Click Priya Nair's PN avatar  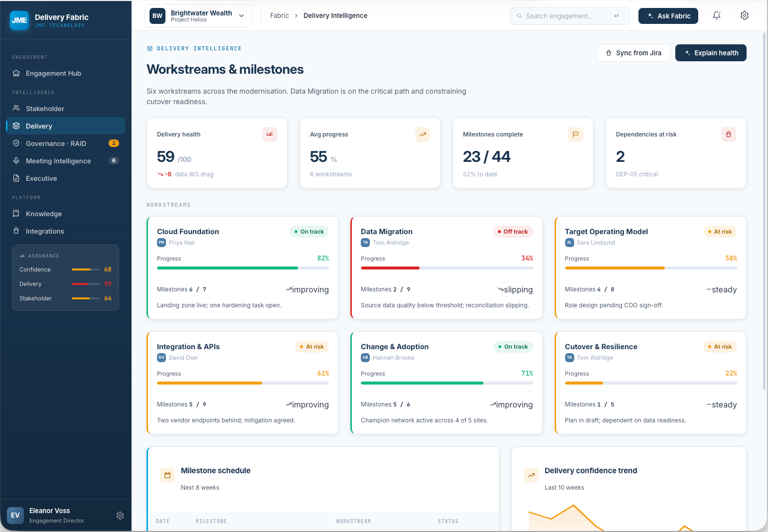click(161, 243)
